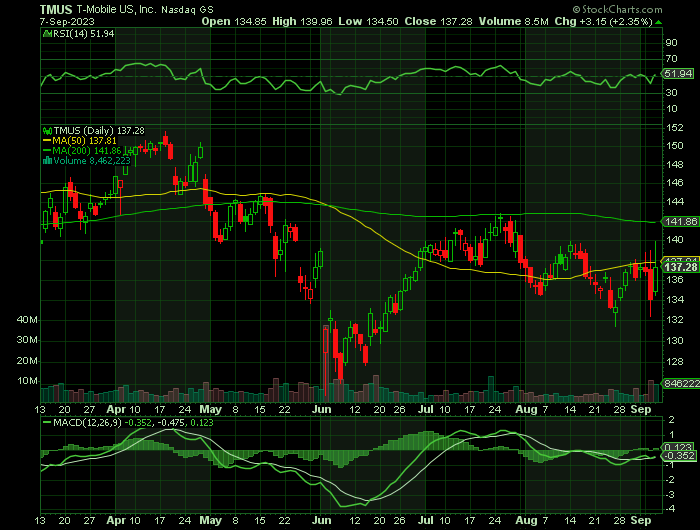
Task: Click the Open value 134.85
Action: pos(250,21)
